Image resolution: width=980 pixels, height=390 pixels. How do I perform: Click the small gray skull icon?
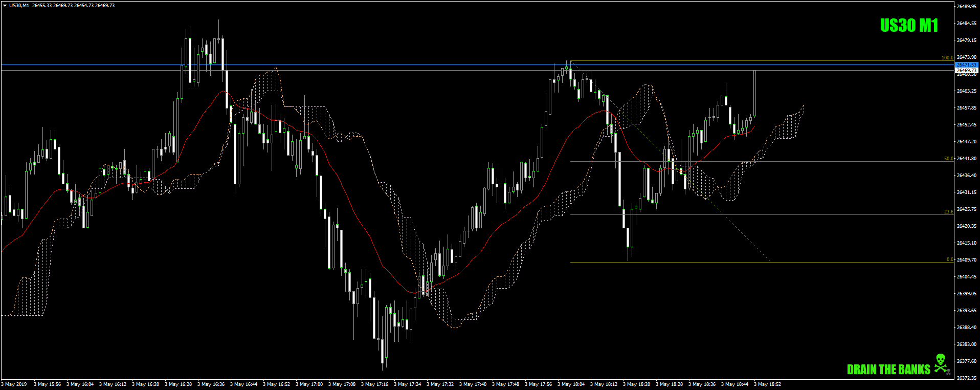[x=948, y=372]
